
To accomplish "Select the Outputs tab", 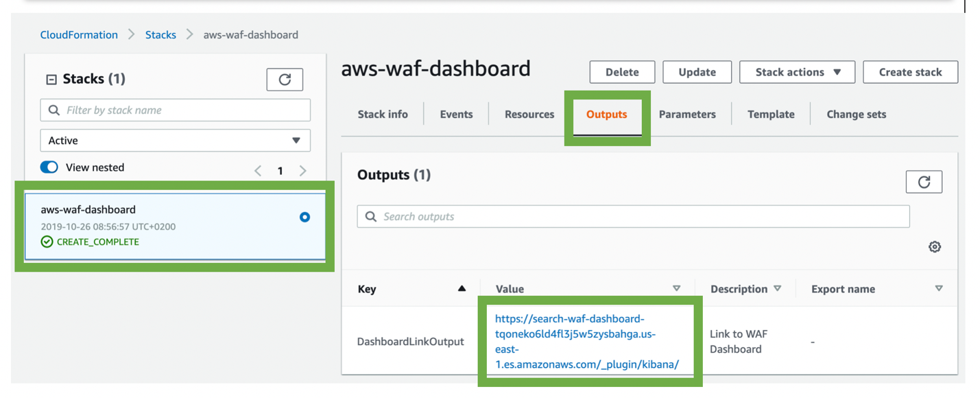I will pyautogui.click(x=607, y=115).
